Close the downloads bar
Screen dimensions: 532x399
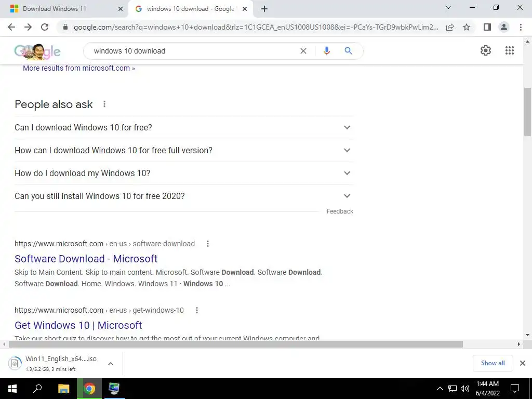point(523,363)
